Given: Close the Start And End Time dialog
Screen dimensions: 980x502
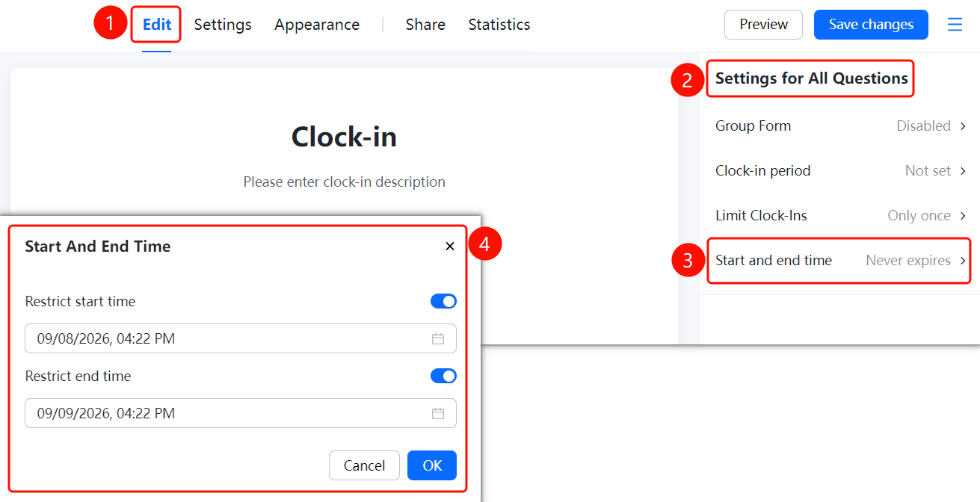Looking at the screenshot, I should pyautogui.click(x=450, y=246).
